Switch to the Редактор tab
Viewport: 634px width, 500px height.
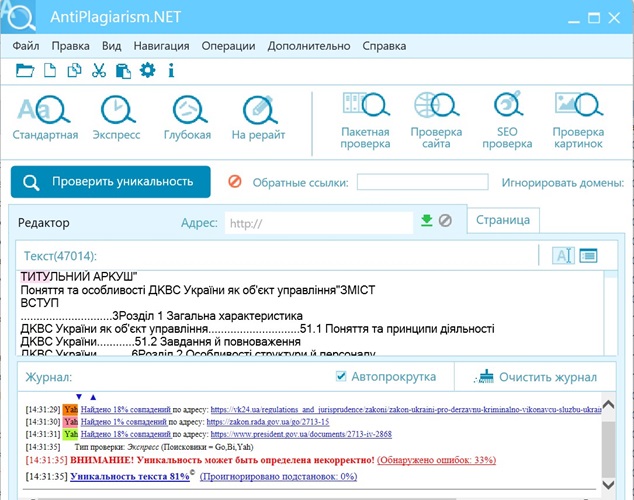[44, 223]
